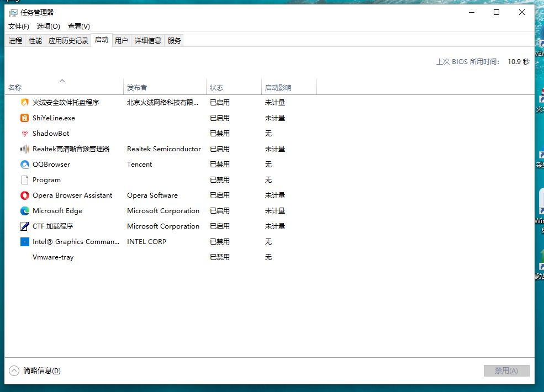Select the ShadowBot entry
Viewport: 544px width, 392px height.
(x=51, y=134)
